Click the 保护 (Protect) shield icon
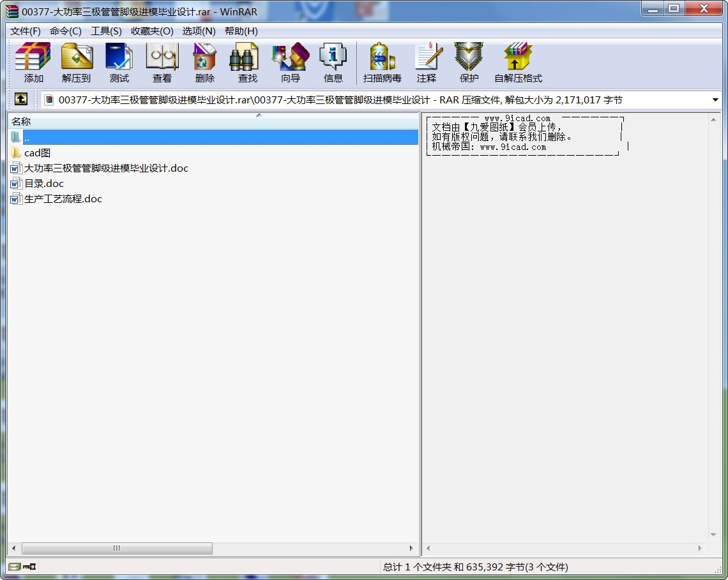 click(469, 63)
